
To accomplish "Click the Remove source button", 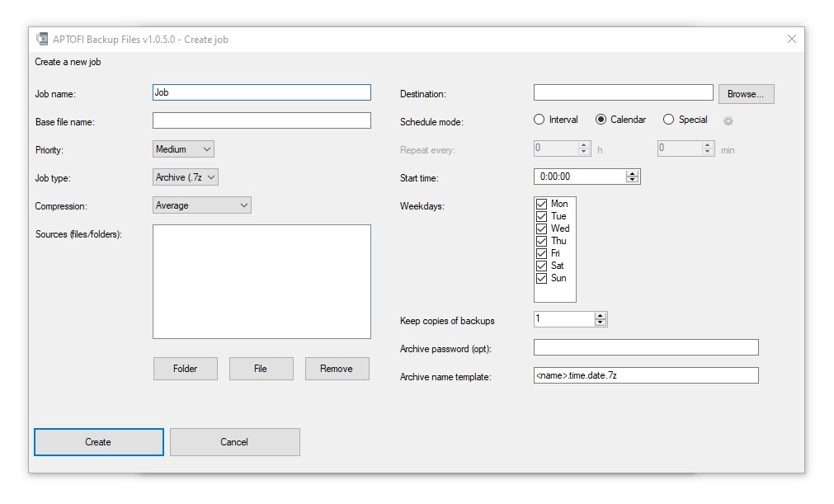I will pos(337,369).
